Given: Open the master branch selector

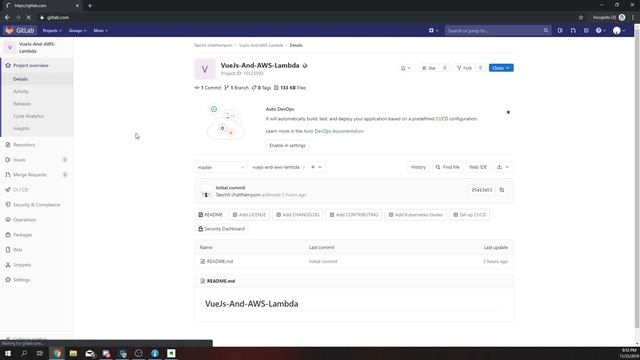Looking at the screenshot, I should coord(221,167).
